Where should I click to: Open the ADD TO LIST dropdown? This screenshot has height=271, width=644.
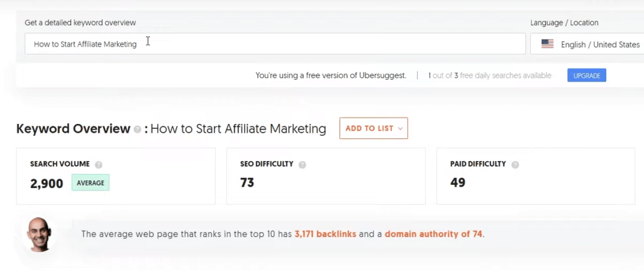374,128
